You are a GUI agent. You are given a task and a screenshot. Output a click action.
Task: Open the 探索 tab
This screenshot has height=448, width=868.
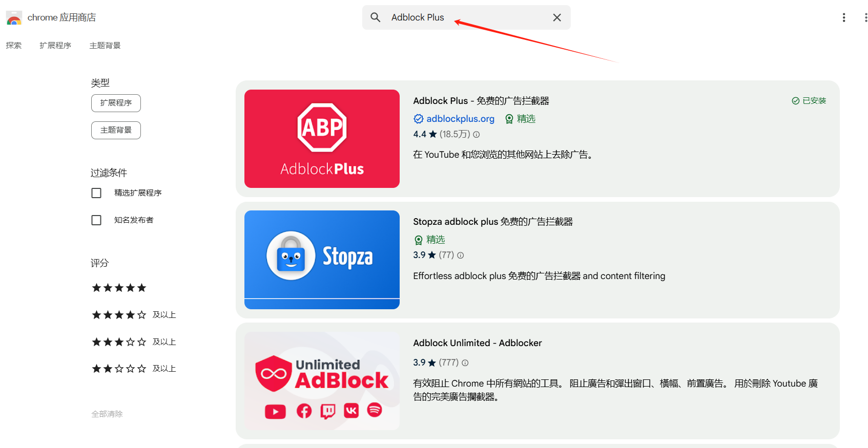coord(14,46)
